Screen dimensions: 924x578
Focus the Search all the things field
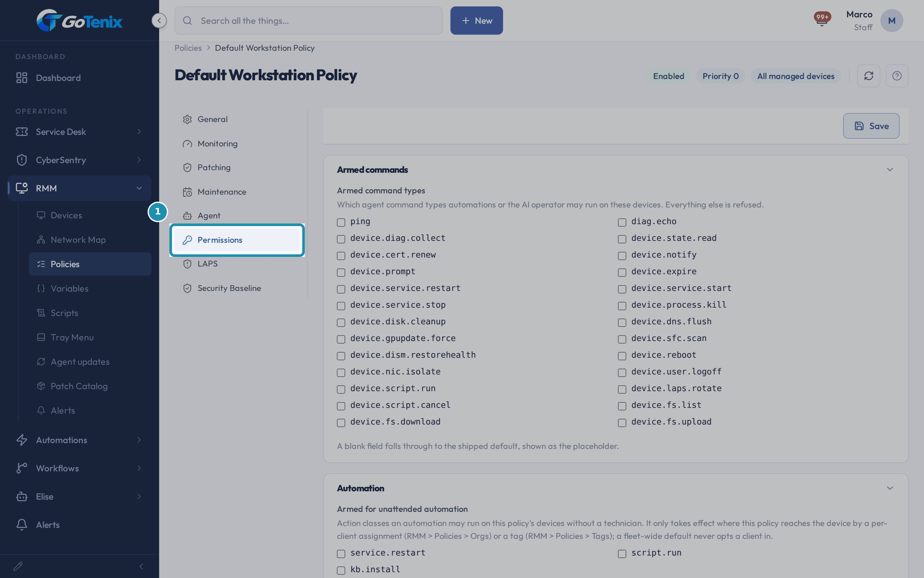(x=309, y=21)
